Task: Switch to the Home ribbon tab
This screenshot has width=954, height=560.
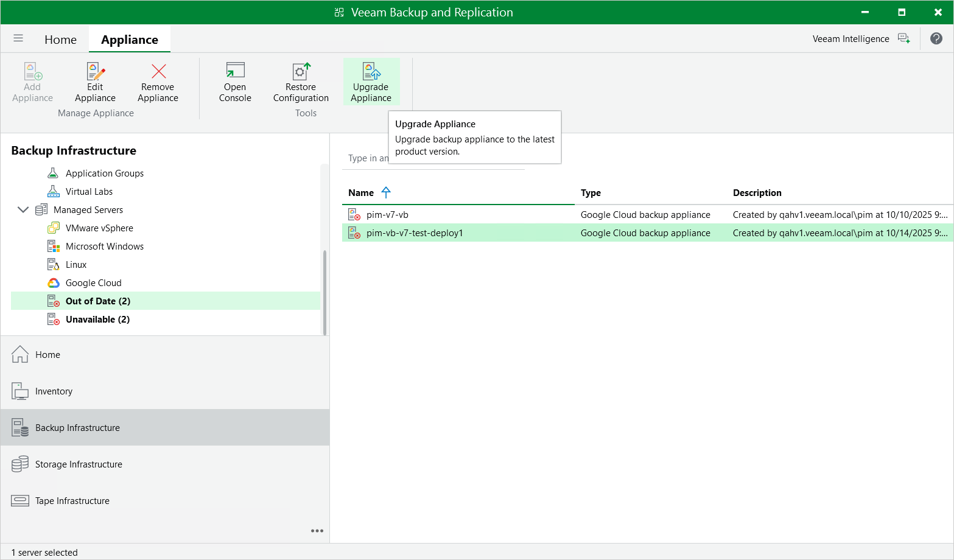Action: [x=60, y=40]
